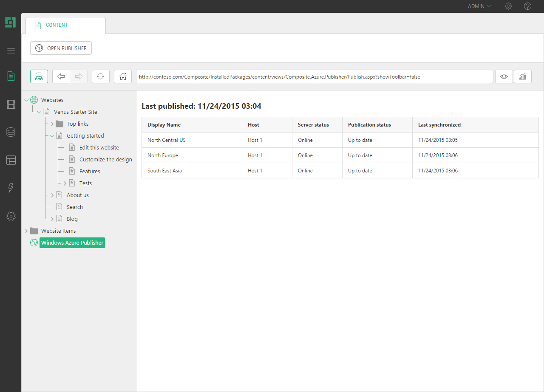This screenshot has width=544, height=392.
Task: Select the Data perspective icon
Action: [x=11, y=132]
